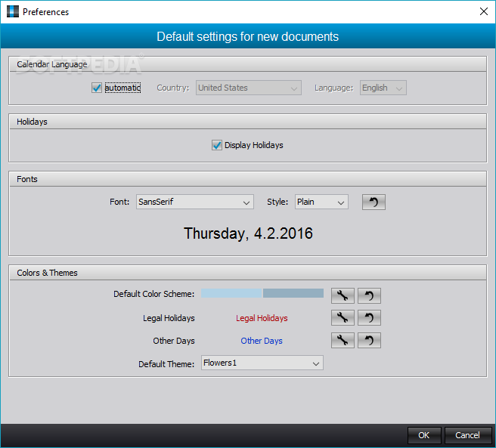The width and height of the screenshot is (496, 448).
Task: Expand the Style dropdown showing Plain
Action: click(321, 202)
